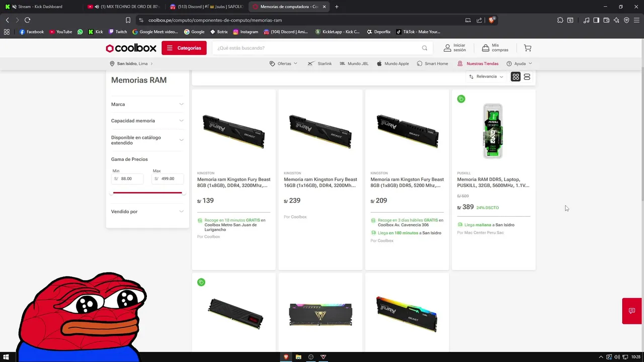Open the WhatsApp bookmark icon
Screen dimensions: 644x362
(x=80, y=32)
